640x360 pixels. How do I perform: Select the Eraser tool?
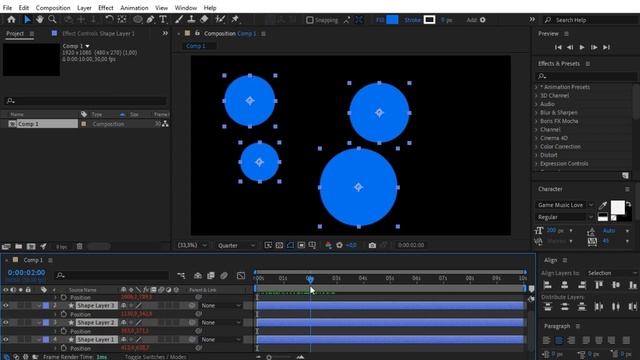204,19
